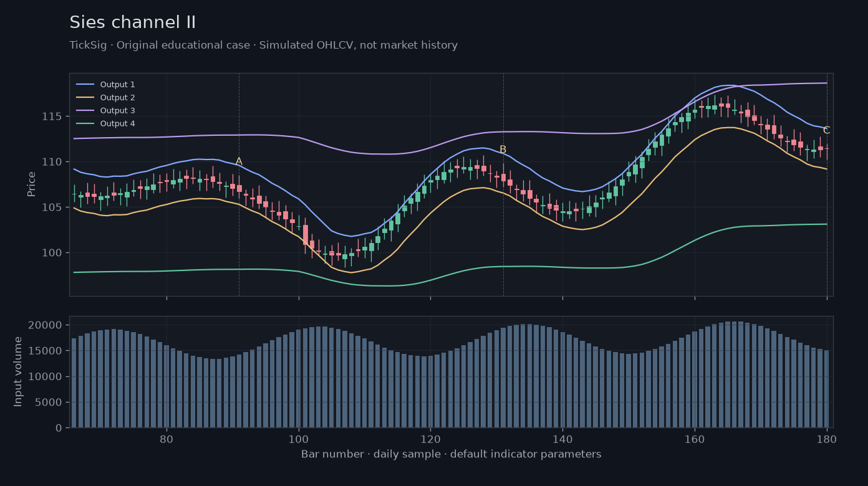Click the blue line swatch for Output 1

click(85, 85)
